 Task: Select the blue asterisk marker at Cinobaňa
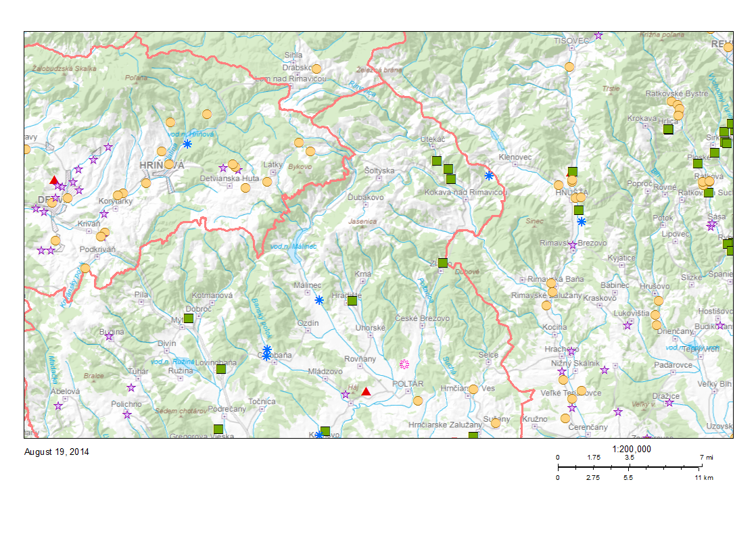click(266, 351)
